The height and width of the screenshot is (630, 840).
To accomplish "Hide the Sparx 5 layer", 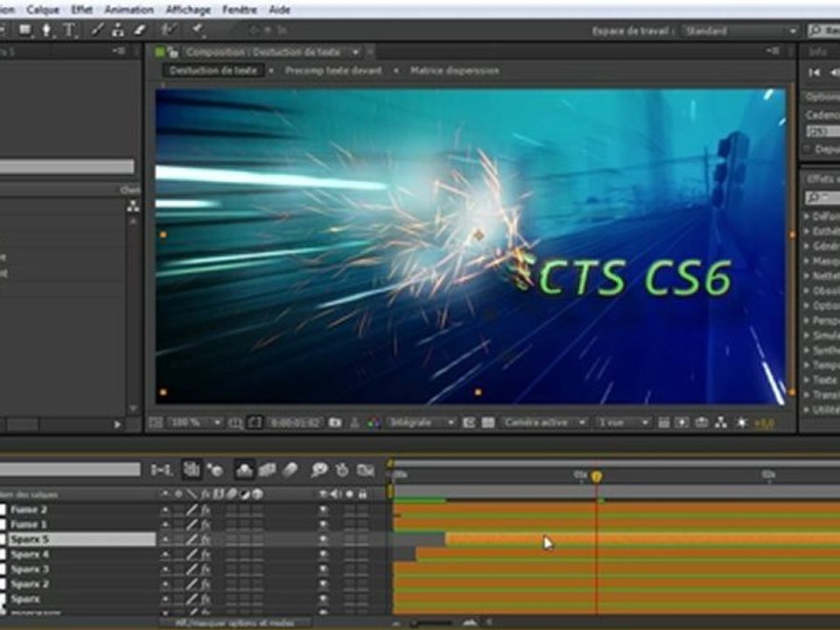I will tap(324, 540).
